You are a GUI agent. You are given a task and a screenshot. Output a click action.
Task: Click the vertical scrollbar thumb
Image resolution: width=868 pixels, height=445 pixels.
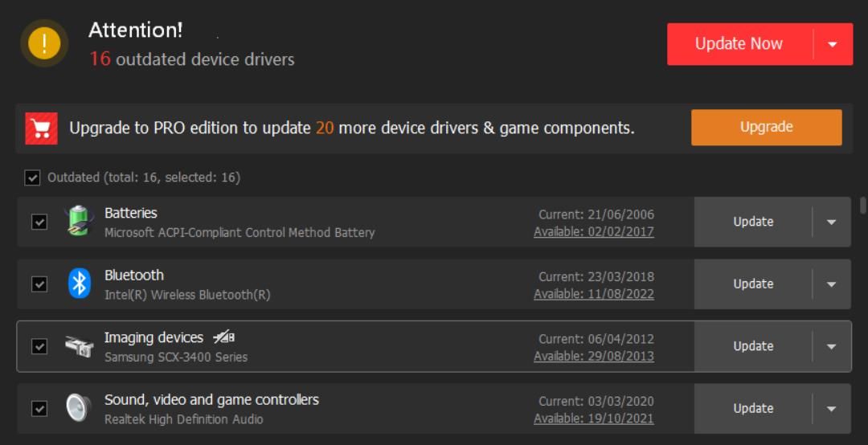pyautogui.click(x=863, y=204)
